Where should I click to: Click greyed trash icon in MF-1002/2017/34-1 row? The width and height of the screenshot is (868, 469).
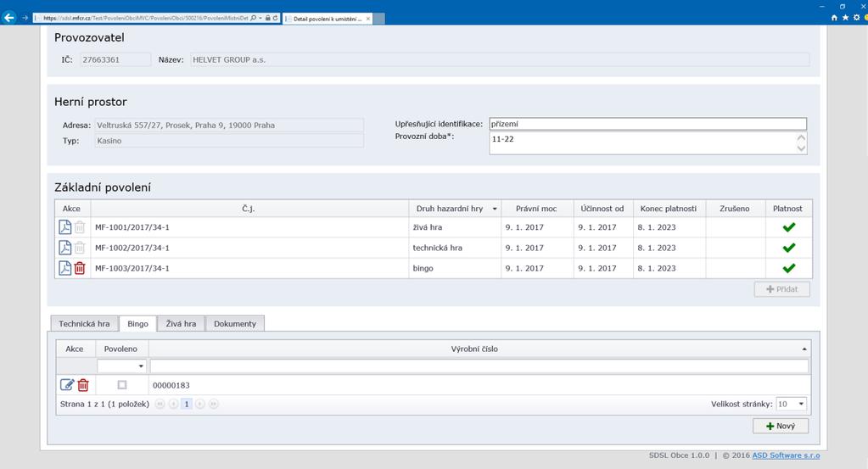[x=80, y=247]
